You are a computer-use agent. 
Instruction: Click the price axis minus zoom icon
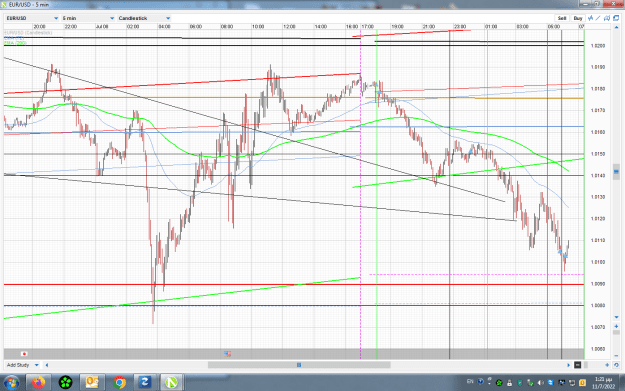tap(616, 356)
